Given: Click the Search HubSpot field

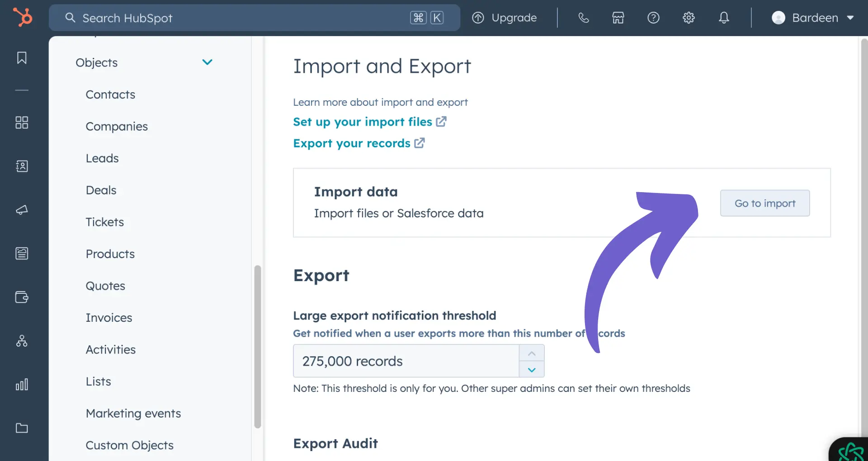Looking at the screenshot, I should pos(255,18).
